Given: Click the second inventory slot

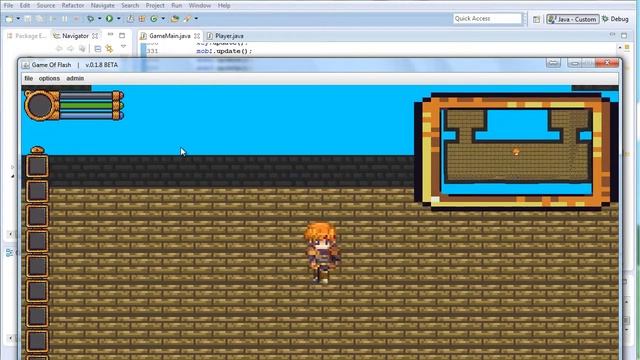Looking at the screenshot, I should pyautogui.click(x=37, y=191).
